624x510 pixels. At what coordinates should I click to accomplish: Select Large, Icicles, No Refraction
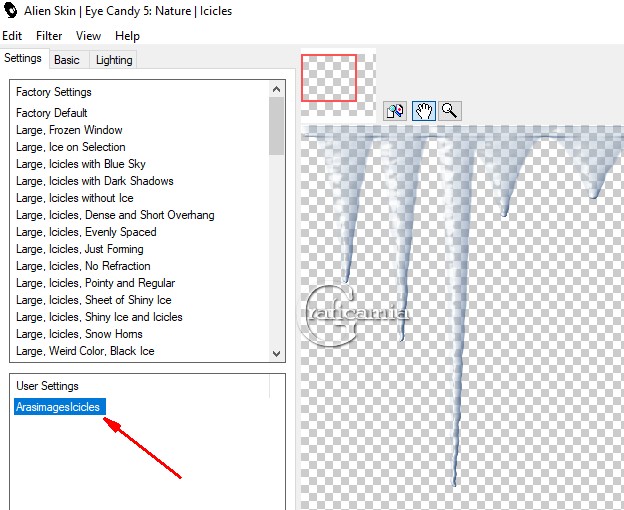84,266
